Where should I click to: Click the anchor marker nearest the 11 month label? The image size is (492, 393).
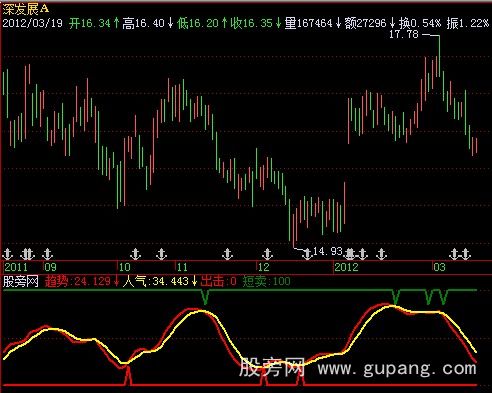click(161, 254)
